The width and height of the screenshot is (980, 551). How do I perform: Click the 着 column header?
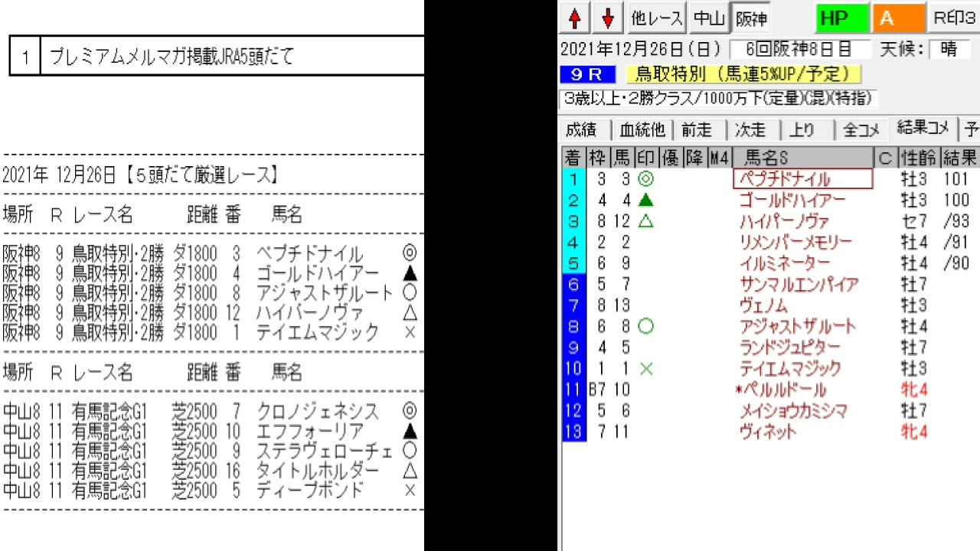(573, 158)
